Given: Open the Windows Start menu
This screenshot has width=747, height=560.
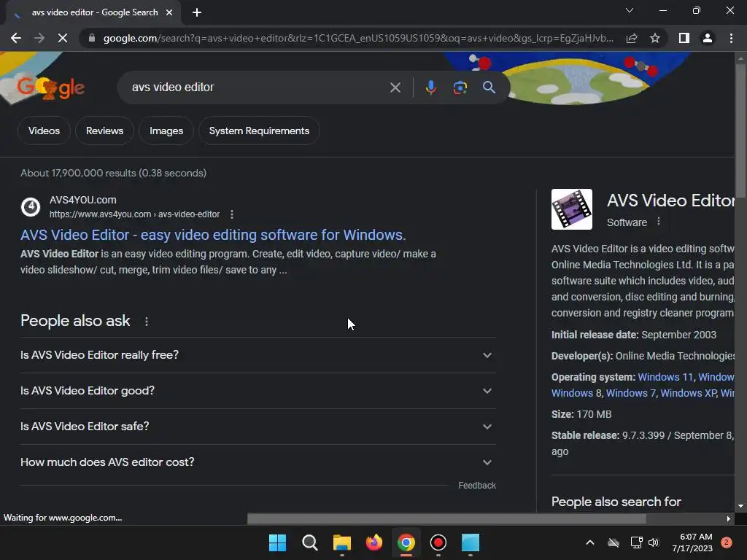Looking at the screenshot, I should (x=277, y=542).
